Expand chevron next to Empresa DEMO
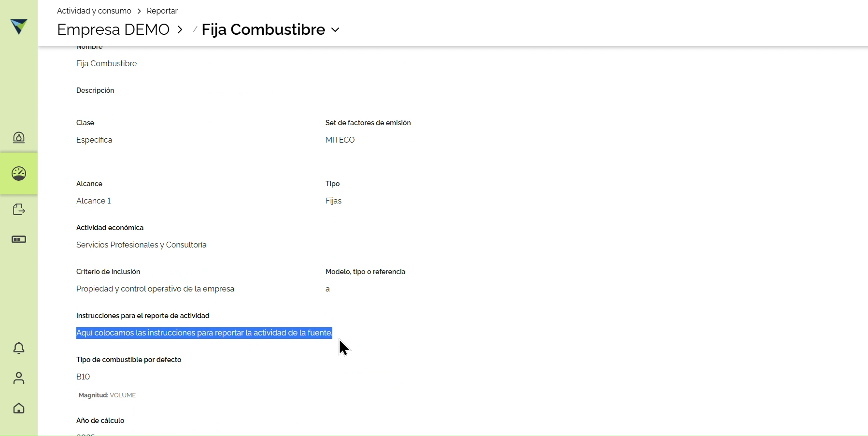 (180, 29)
